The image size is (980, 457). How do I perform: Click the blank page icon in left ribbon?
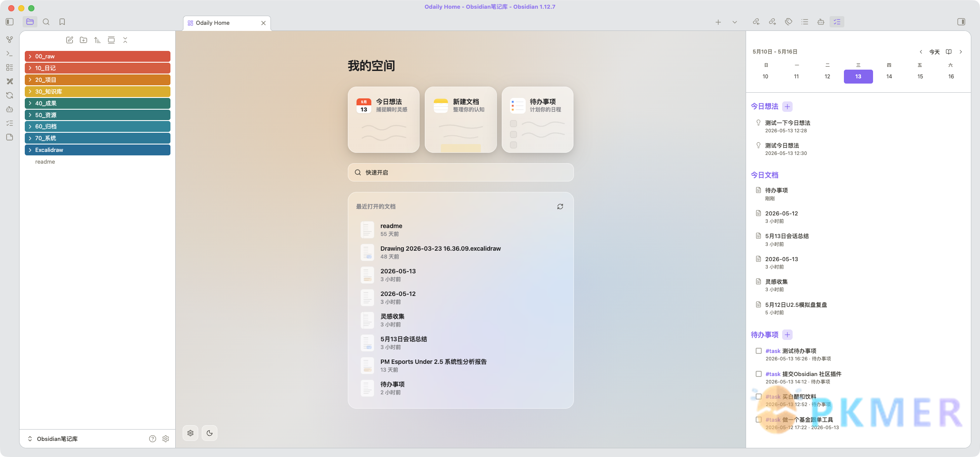tap(10, 137)
